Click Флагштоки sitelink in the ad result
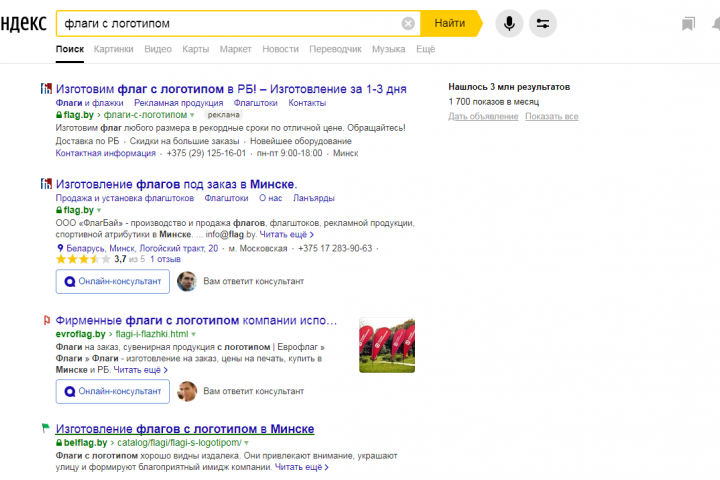 tap(256, 103)
